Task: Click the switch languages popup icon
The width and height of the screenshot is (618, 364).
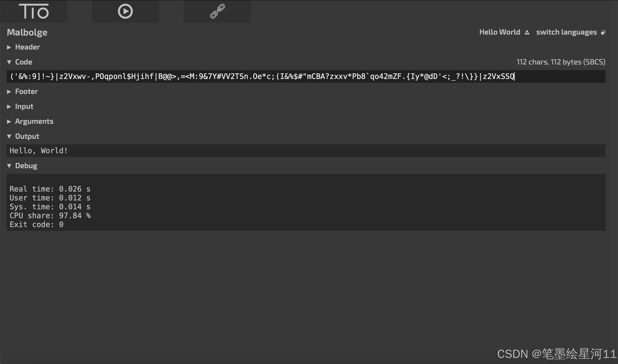Action: 603,32
